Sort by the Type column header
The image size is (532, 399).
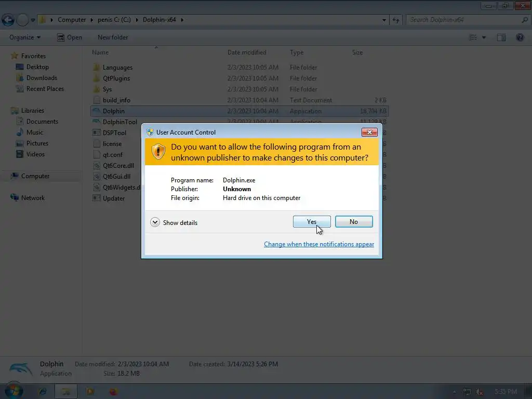point(297,52)
